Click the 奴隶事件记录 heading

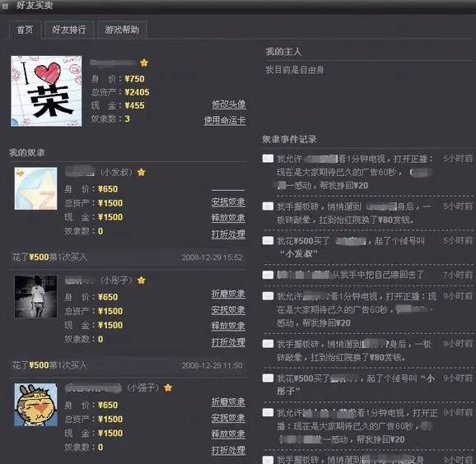click(289, 140)
